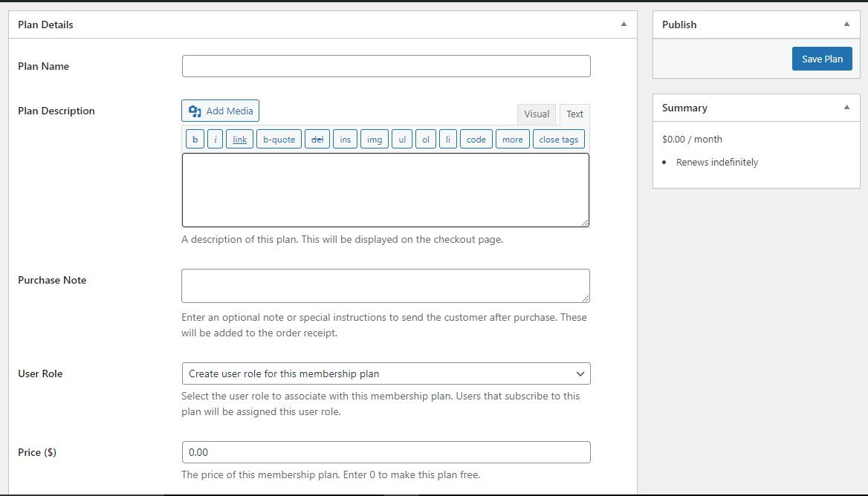Image resolution: width=868 pixels, height=496 pixels.
Task: Start an ordered list with ol button
Action: 426,140
